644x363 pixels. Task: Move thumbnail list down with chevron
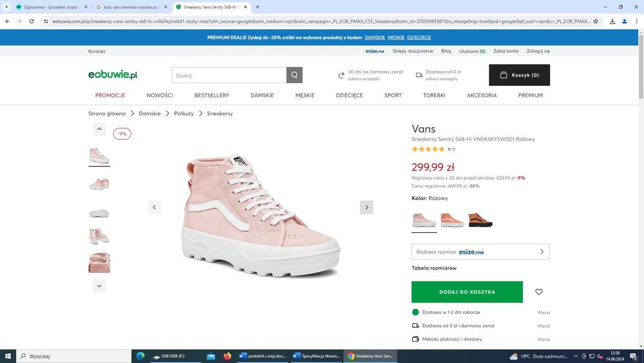coord(99,286)
